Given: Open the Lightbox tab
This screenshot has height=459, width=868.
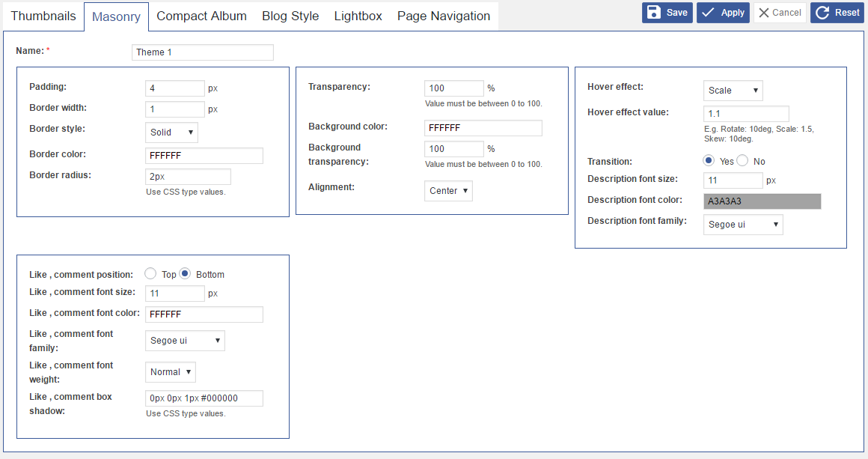Looking at the screenshot, I should 358,16.
